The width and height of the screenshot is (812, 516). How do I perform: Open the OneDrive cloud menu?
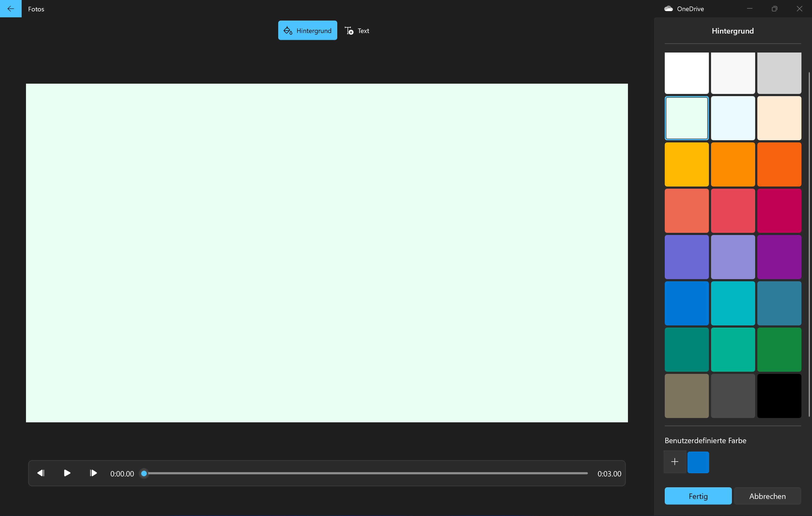684,9
